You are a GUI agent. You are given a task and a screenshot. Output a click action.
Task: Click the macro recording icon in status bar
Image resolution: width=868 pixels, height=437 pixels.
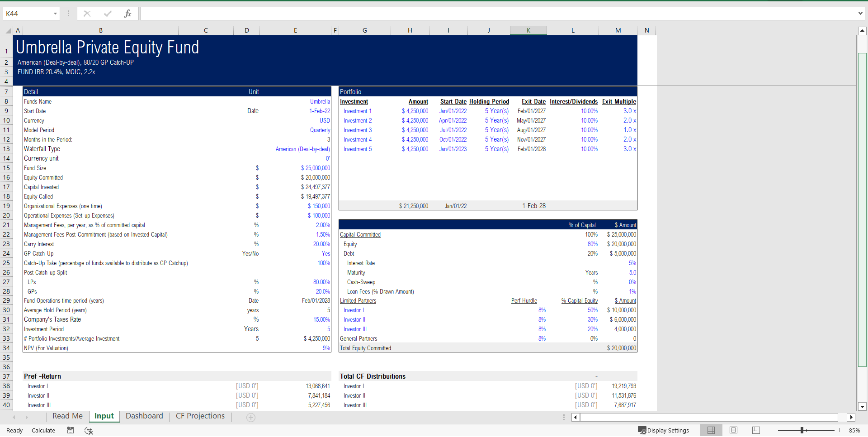tap(70, 430)
